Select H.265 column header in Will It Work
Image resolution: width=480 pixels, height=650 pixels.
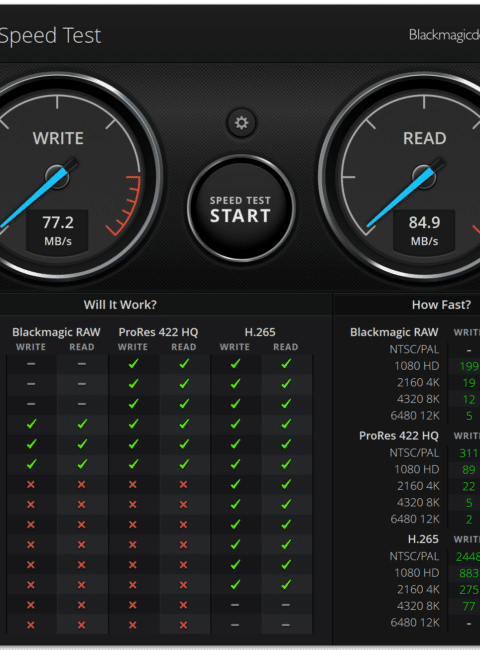260,332
